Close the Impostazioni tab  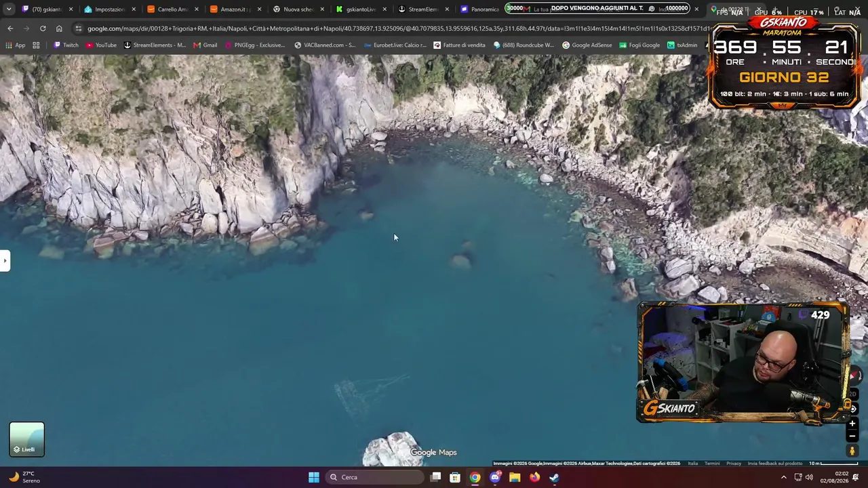134,9
